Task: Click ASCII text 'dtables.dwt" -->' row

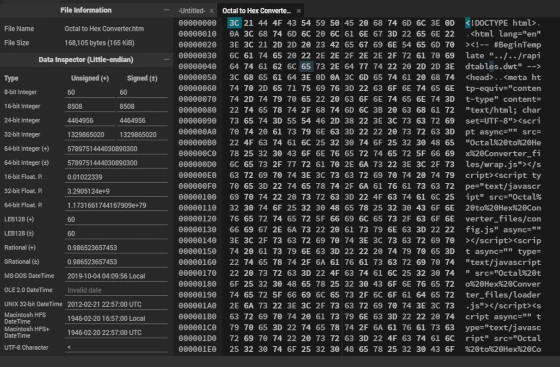Action: [503, 66]
